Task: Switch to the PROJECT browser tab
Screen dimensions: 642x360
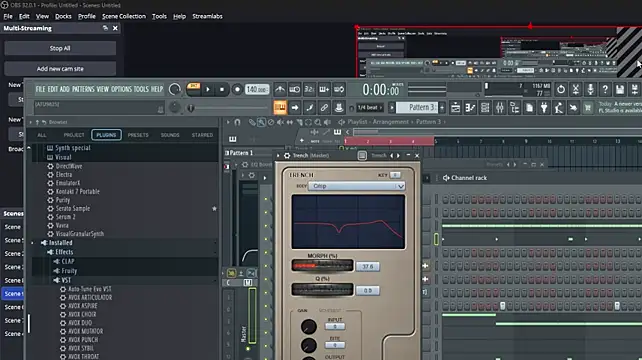Action: (74, 135)
